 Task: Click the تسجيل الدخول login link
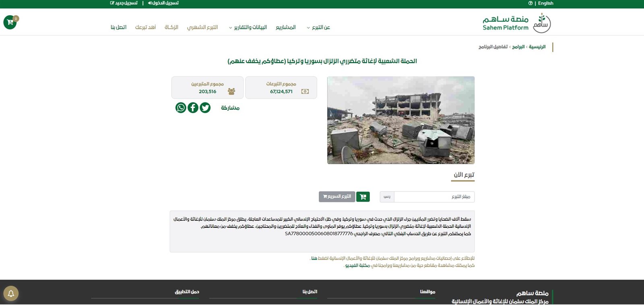163,3
